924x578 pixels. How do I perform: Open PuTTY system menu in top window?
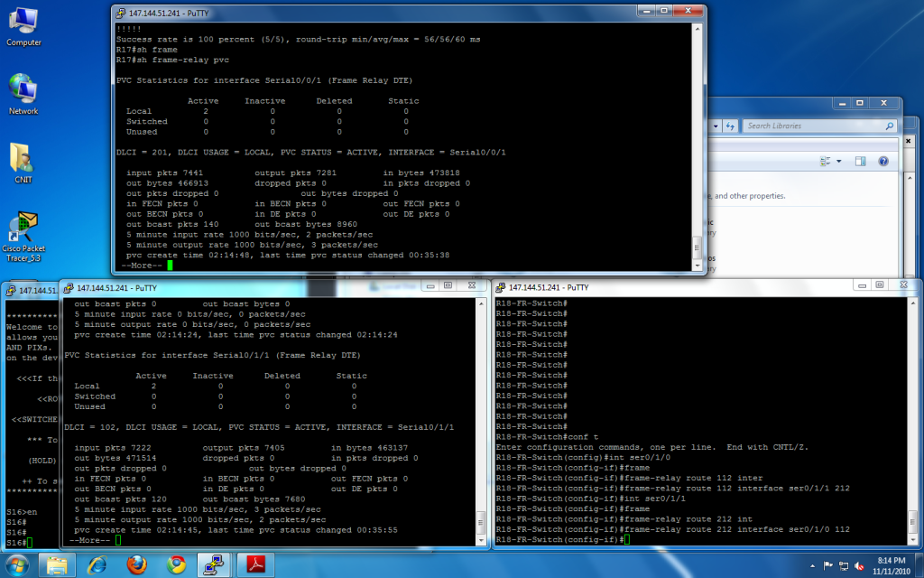point(121,14)
